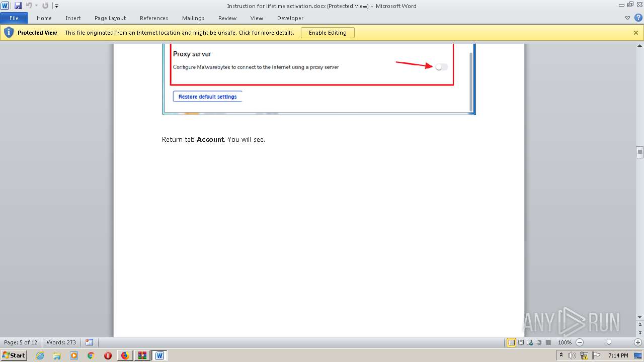The image size is (644, 362).
Task: Launch Google Chrome from taskbar
Action: pos(91,355)
